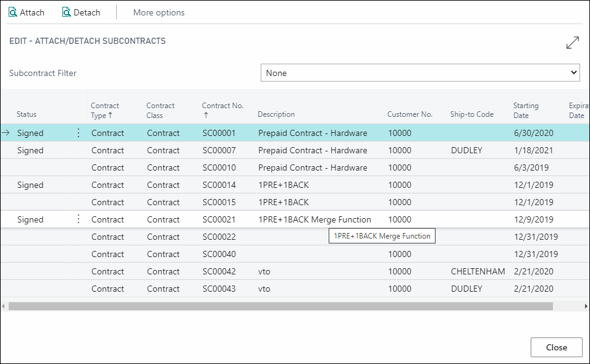This screenshot has width=590, height=364.
Task: Select contract number SC00015 cell
Action: [x=219, y=202]
